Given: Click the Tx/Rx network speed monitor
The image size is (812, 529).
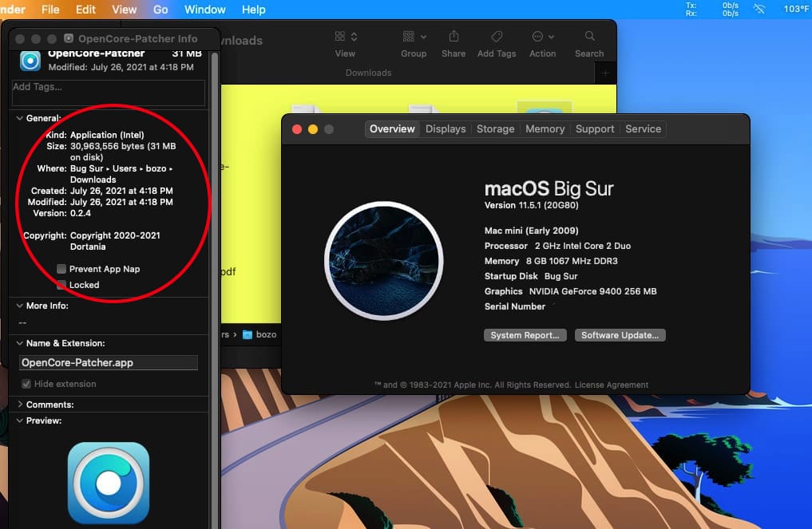Looking at the screenshot, I should click(712, 9).
